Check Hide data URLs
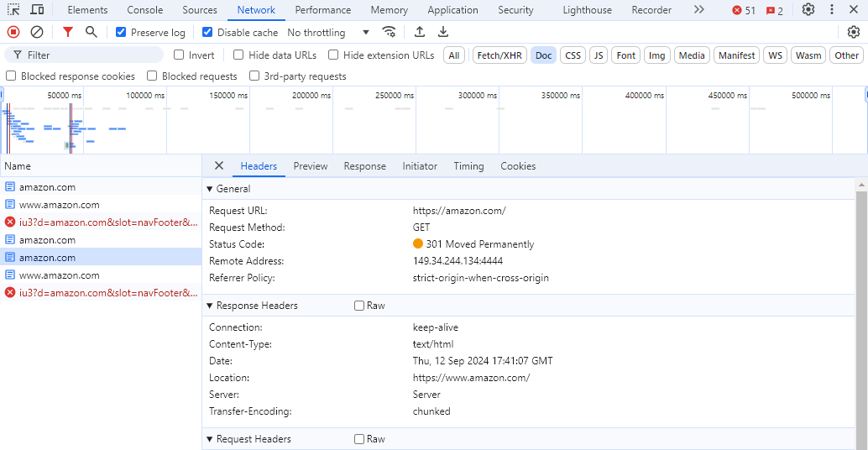This screenshot has width=868, height=450. (238, 55)
